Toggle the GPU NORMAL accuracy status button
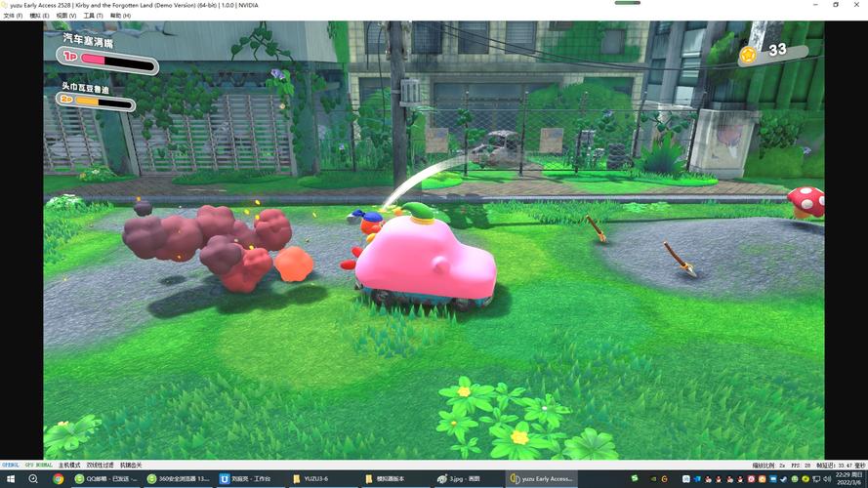This screenshot has height=488, width=868. click(39, 465)
